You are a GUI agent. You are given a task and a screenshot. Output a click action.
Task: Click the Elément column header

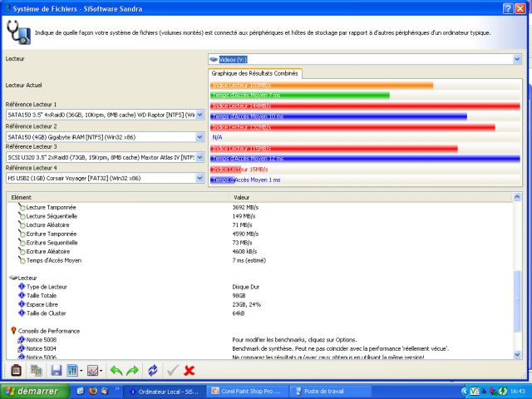coord(117,197)
